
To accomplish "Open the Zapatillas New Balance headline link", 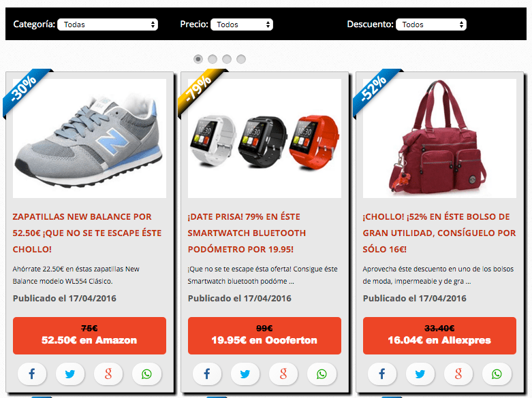I will coord(87,233).
